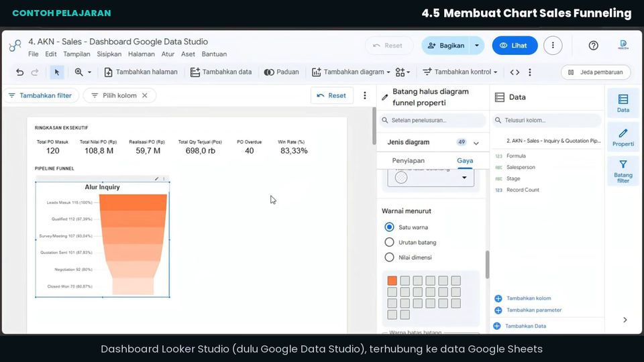
Task: Open Paduan data blending
Action: point(281,72)
